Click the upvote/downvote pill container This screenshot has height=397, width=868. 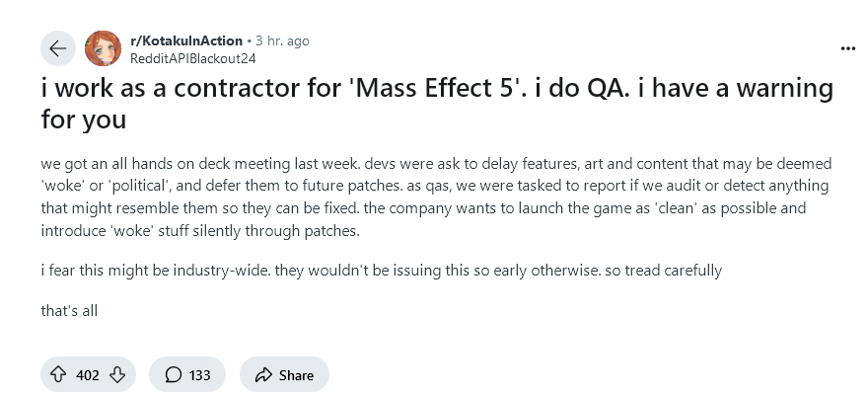coord(88,375)
